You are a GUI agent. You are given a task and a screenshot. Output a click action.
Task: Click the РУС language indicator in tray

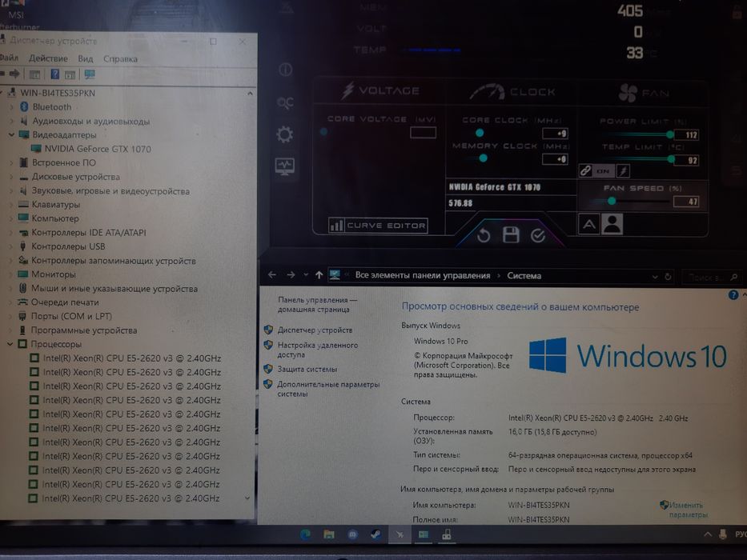[741, 534]
